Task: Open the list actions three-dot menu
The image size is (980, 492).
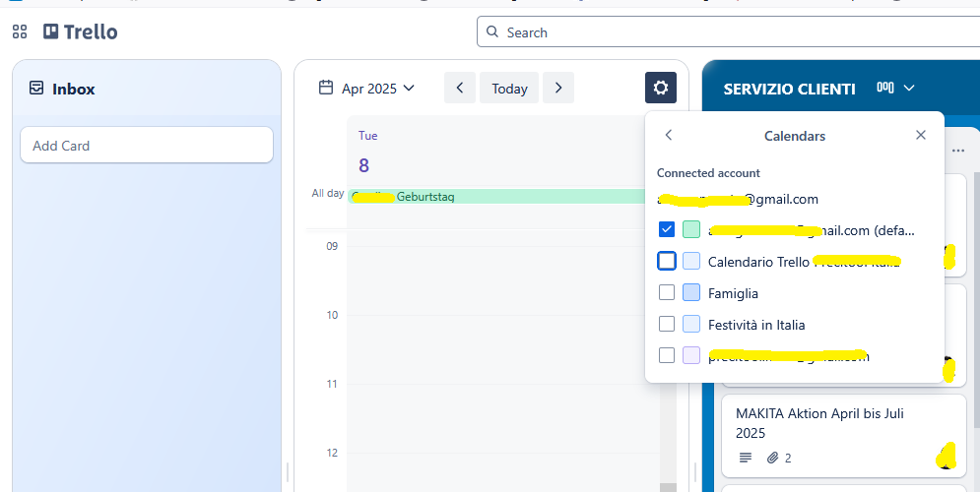Action: 957,151
